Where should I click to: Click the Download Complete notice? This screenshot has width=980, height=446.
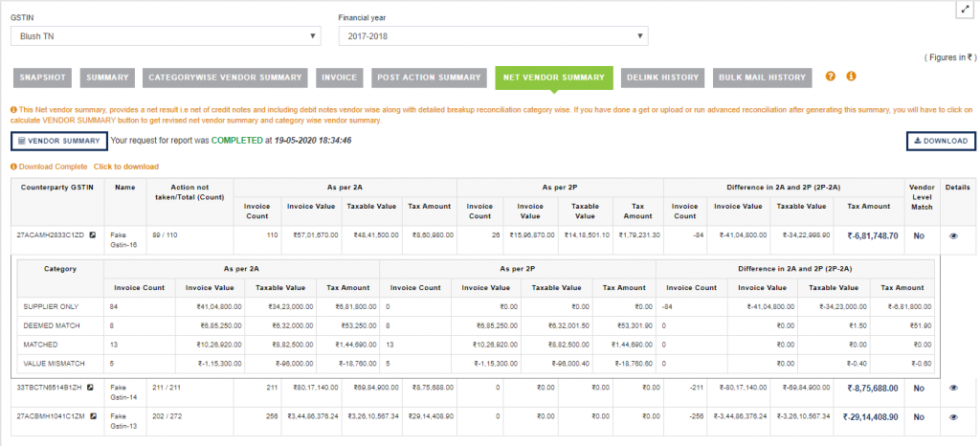pyautogui.click(x=54, y=167)
